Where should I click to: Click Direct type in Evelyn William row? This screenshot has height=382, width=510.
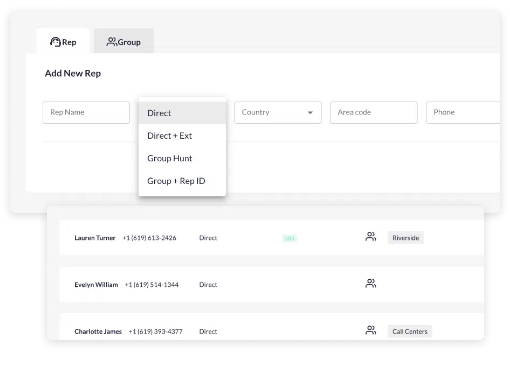pos(208,285)
